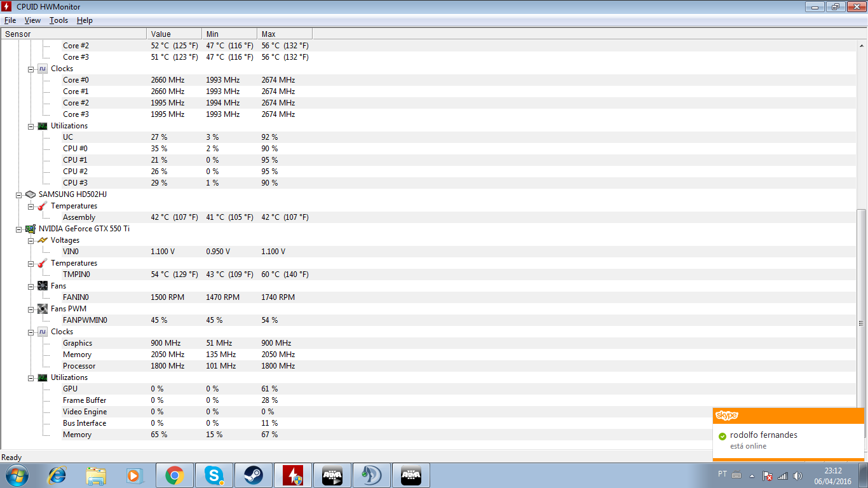868x488 pixels.
Task: Click the Sensor column header
Action: pyautogui.click(x=74, y=34)
